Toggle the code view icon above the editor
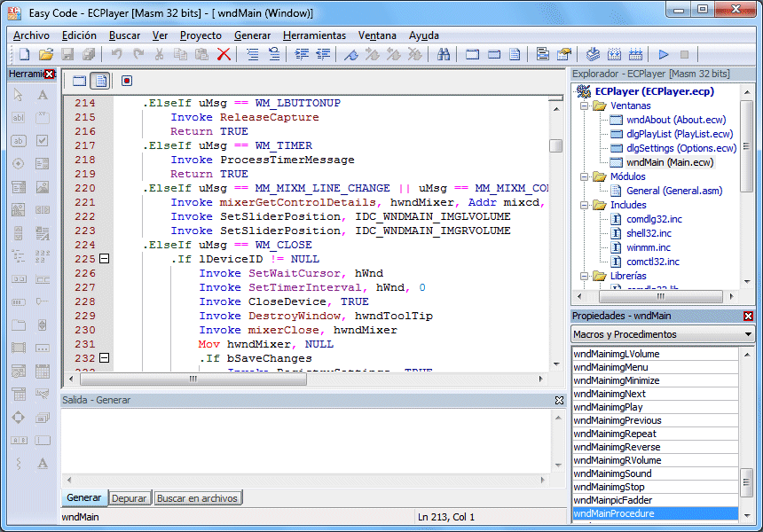 [99, 81]
